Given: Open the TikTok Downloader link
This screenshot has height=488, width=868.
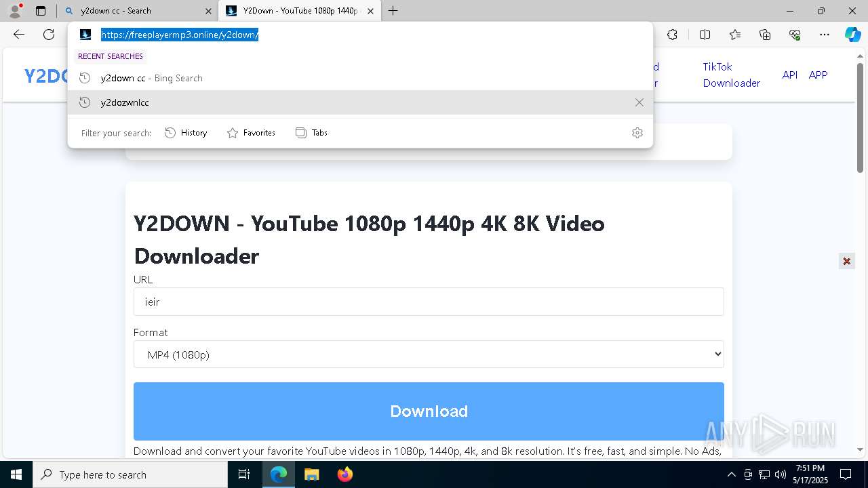Looking at the screenshot, I should (731, 75).
